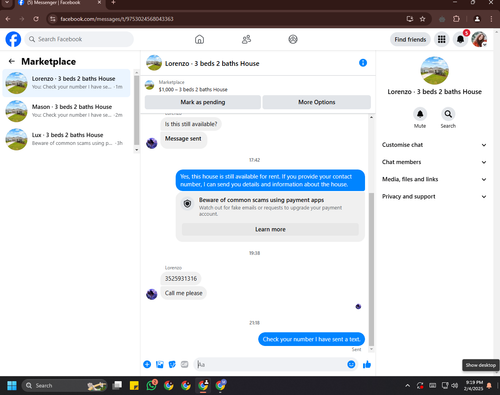Open more actions plus icon in composer
Viewport: 500px width, 395px height.
coord(147,364)
